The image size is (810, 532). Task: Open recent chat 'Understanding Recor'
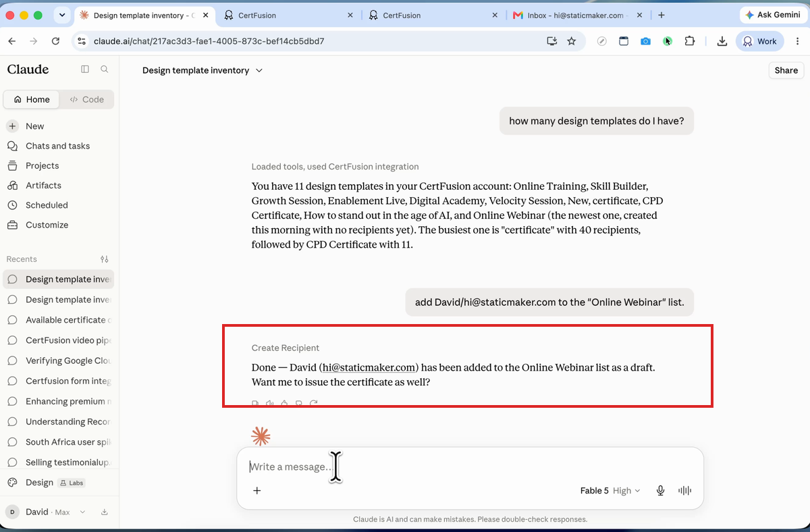tap(59, 421)
